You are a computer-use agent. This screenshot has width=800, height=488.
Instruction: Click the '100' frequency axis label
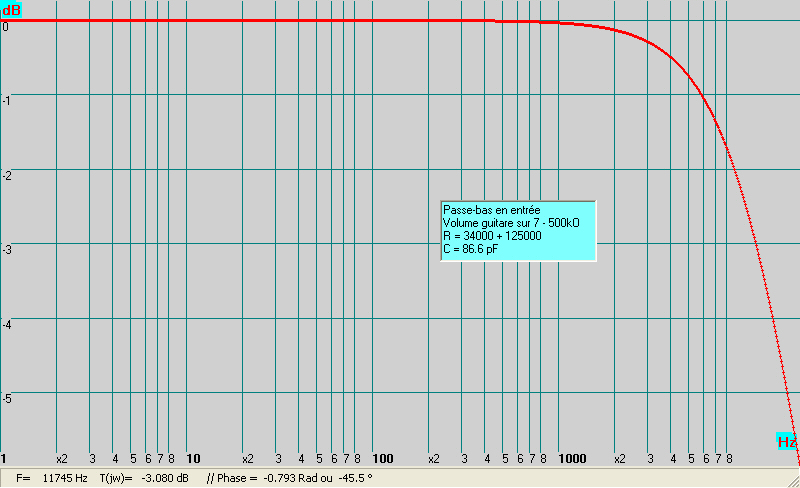coord(383,459)
